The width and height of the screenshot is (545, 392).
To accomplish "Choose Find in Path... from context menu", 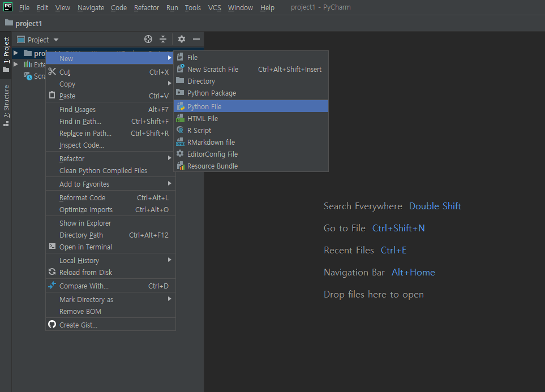I will tap(110, 121).
